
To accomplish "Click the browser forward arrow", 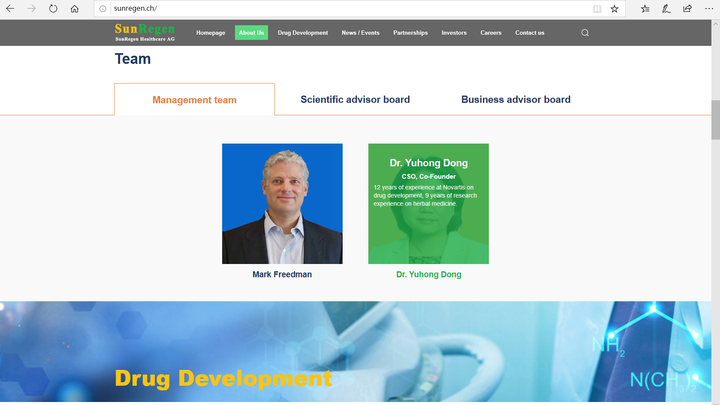I will [31, 8].
